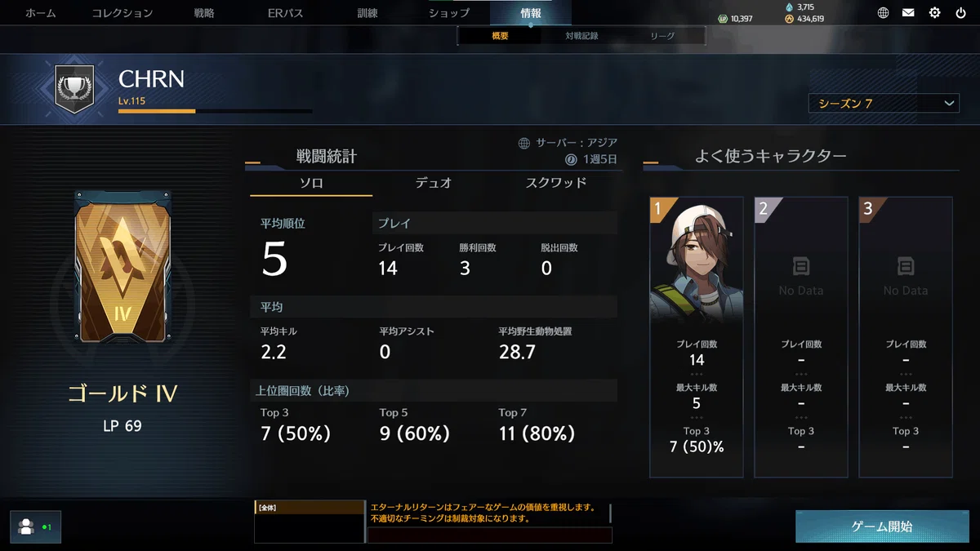The height and width of the screenshot is (551, 980).
Task: Open the mail envelope icon
Action: 908,12
